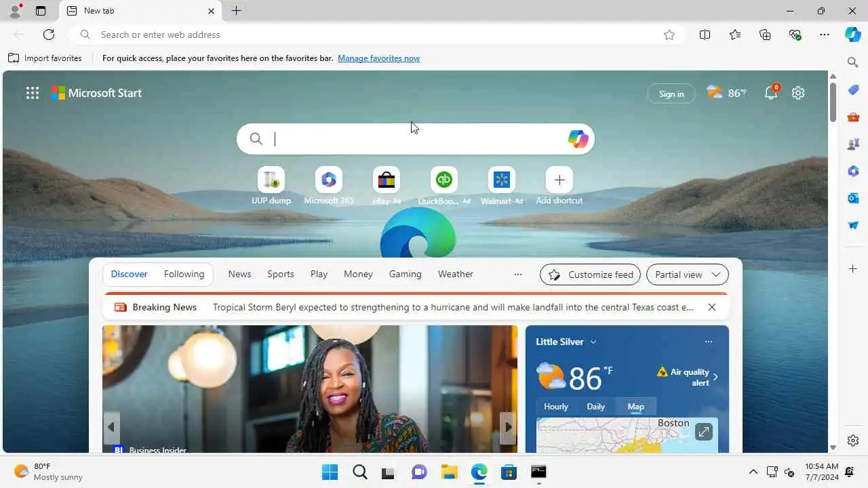Image resolution: width=868 pixels, height=488 pixels.
Task: Click the Microsoft Start search box
Action: pyautogui.click(x=415, y=139)
